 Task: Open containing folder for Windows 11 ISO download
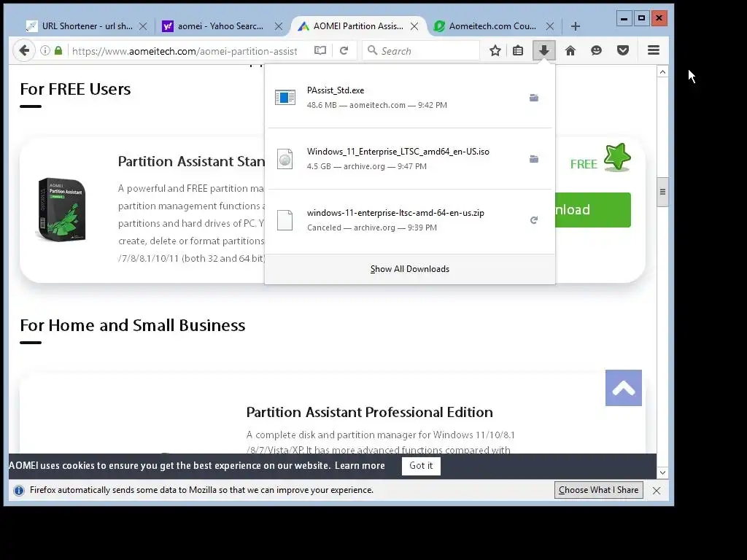pos(534,159)
